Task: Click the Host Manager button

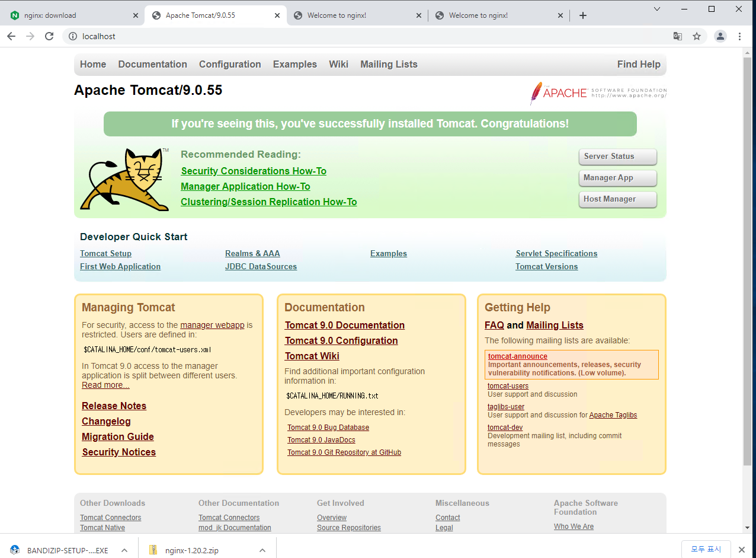Action: tap(618, 199)
